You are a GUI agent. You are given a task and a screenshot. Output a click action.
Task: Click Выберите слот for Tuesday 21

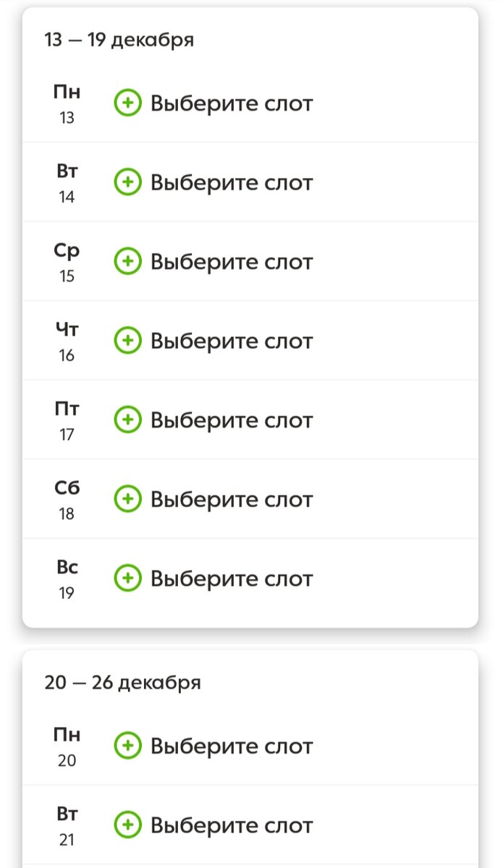click(232, 825)
